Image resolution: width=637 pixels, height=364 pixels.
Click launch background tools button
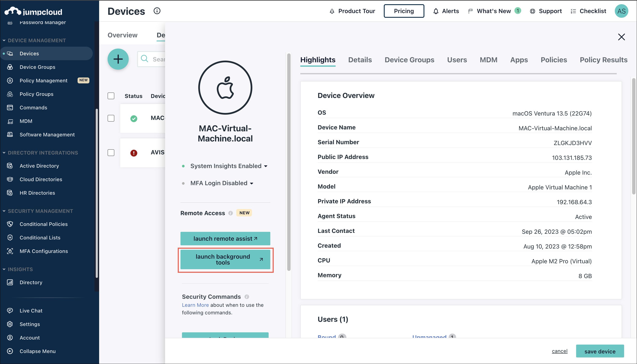tap(225, 259)
